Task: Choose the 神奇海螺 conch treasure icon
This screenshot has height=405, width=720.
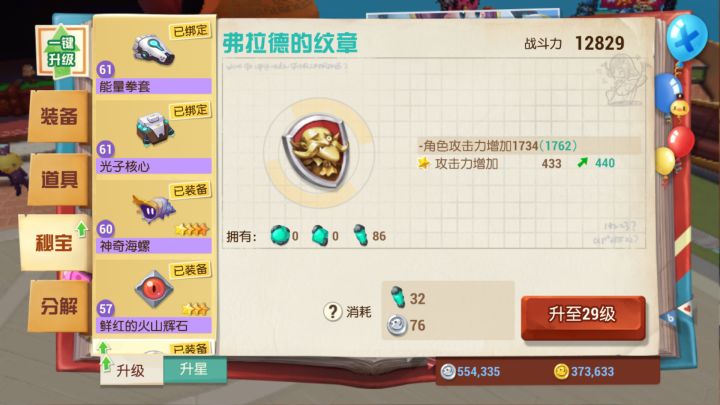Action: [x=153, y=208]
